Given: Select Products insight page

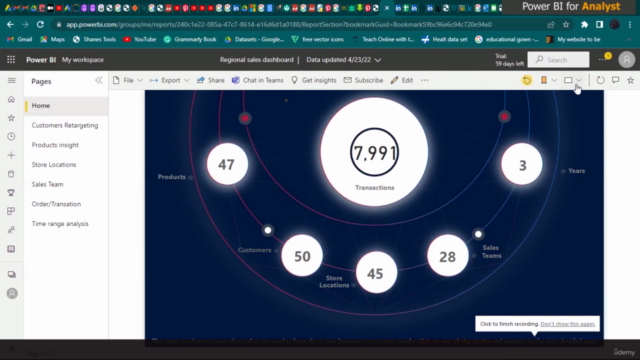Looking at the screenshot, I should [x=66, y=145].
